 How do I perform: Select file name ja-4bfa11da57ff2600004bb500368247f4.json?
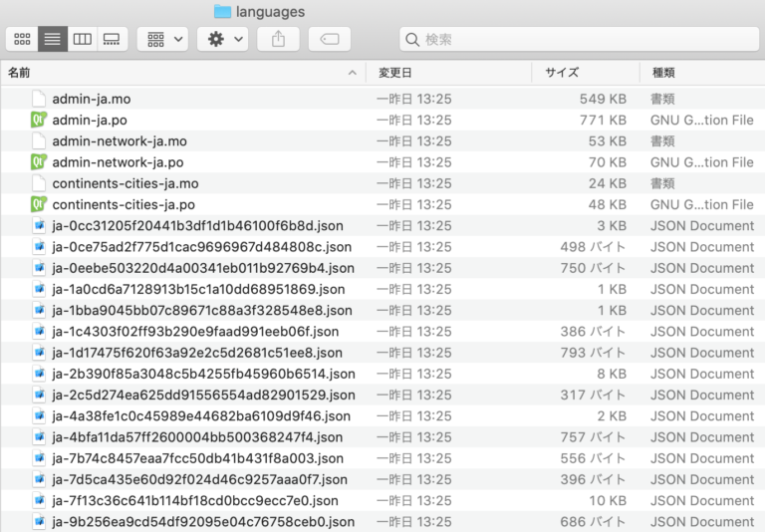(197, 437)
